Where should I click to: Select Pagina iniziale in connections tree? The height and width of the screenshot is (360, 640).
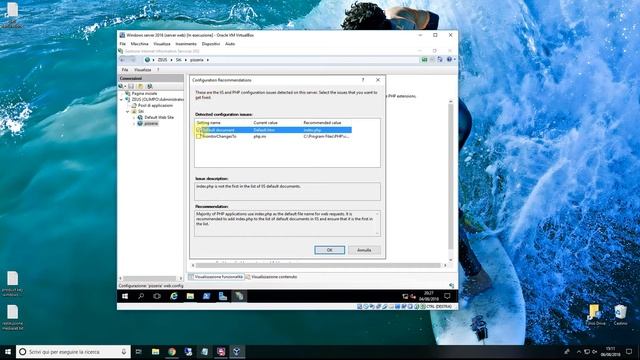[144, 93]
